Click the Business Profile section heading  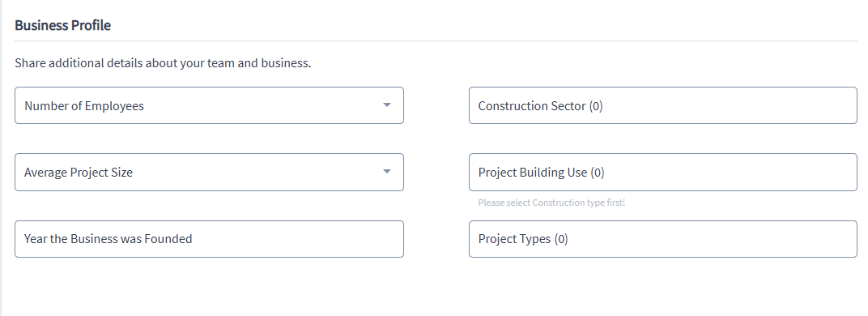pyautogui.click(x=62, y=25)
